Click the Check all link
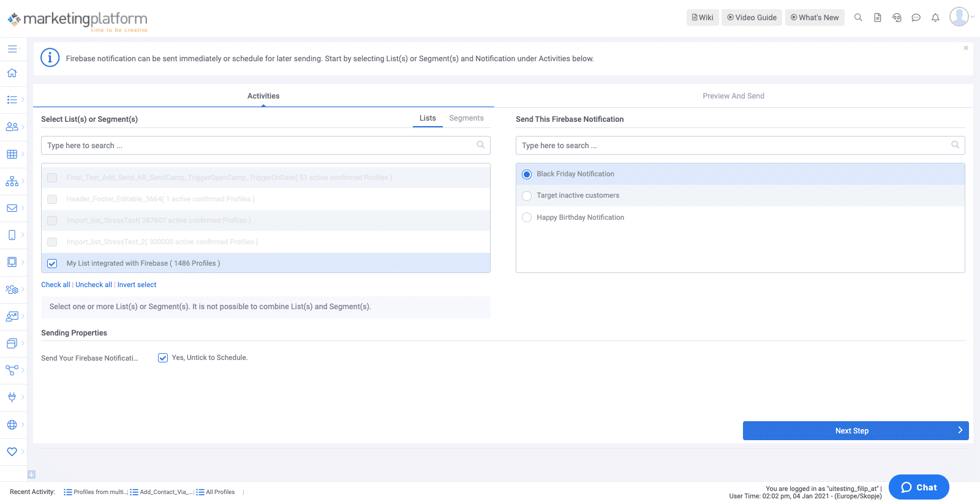Image resolution: width=980 pixels, height=502 pixels. click(x=56, y=285)
